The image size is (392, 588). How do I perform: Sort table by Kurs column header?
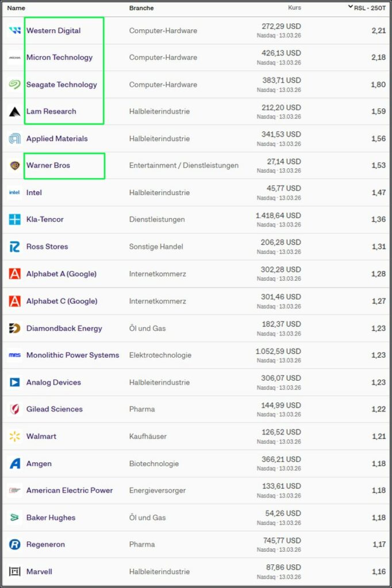coord(294,8)
